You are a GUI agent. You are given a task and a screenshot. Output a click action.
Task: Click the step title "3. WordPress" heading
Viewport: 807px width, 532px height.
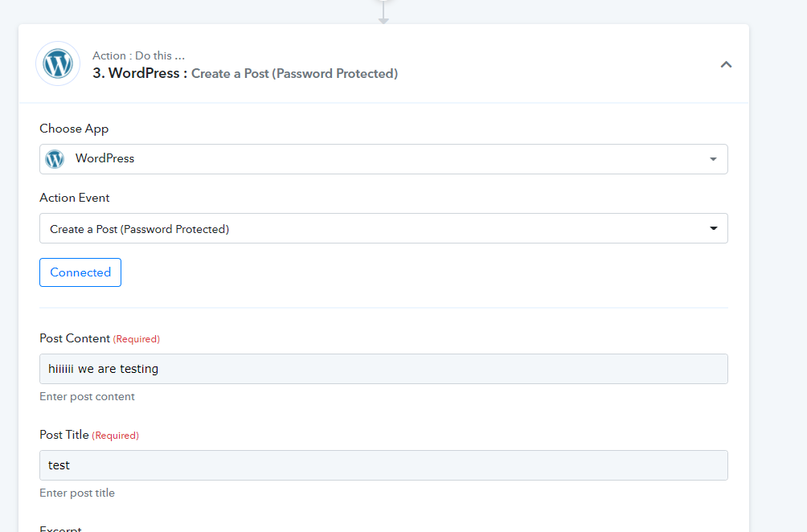pos(140,73)
